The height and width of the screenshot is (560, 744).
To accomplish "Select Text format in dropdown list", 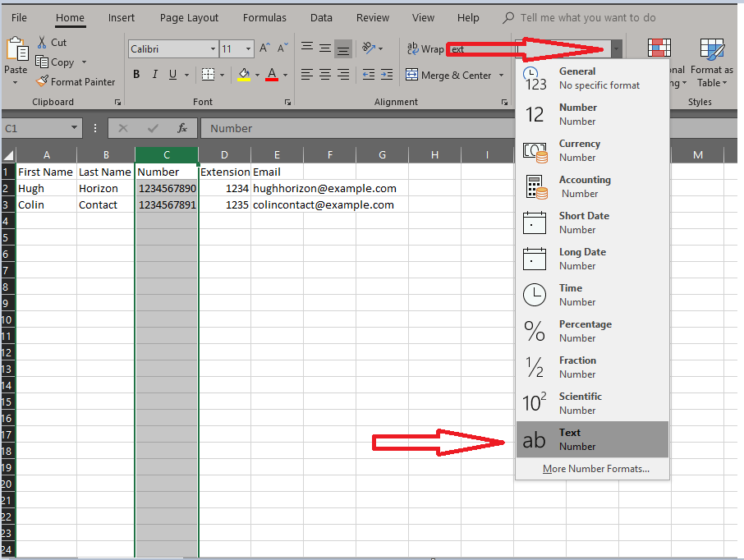I will 592,439.
